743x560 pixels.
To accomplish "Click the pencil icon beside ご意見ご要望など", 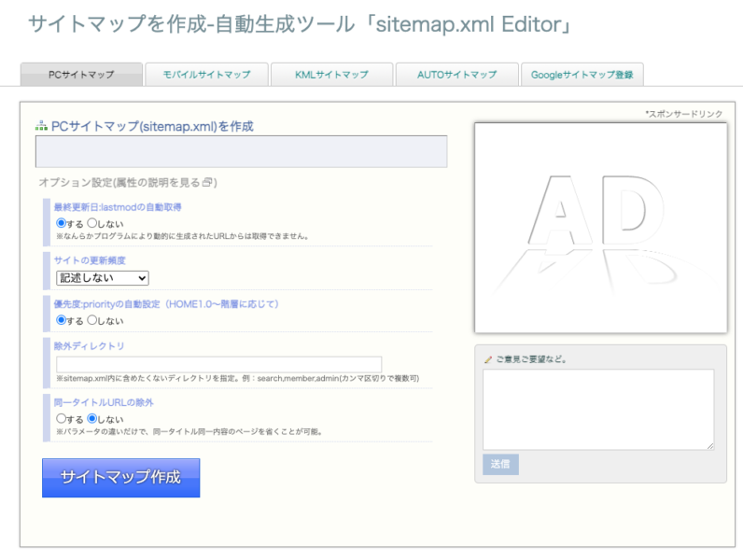I will (x=488, y=359).
